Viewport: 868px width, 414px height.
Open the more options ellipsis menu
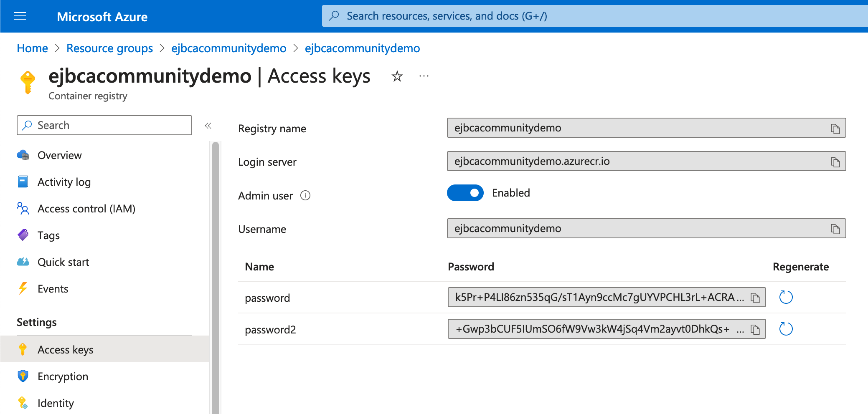click(x=424, y=76)
